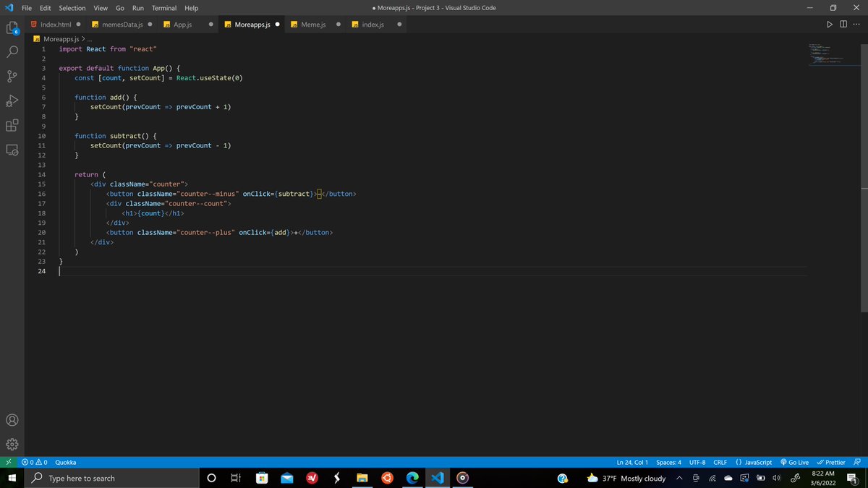868x488 pixels.
Task: Click the Restore Down window button
Action: [833, 7]
